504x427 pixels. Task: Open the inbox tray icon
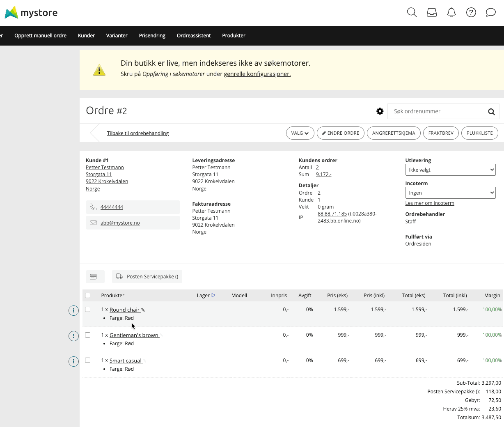[x=432, y=12]
